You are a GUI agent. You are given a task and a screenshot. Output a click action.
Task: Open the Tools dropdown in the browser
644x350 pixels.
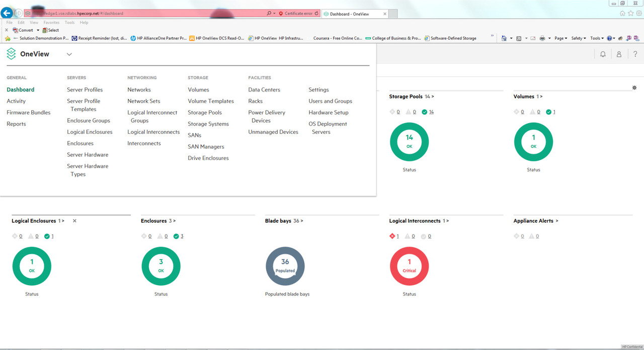[596, 38]
